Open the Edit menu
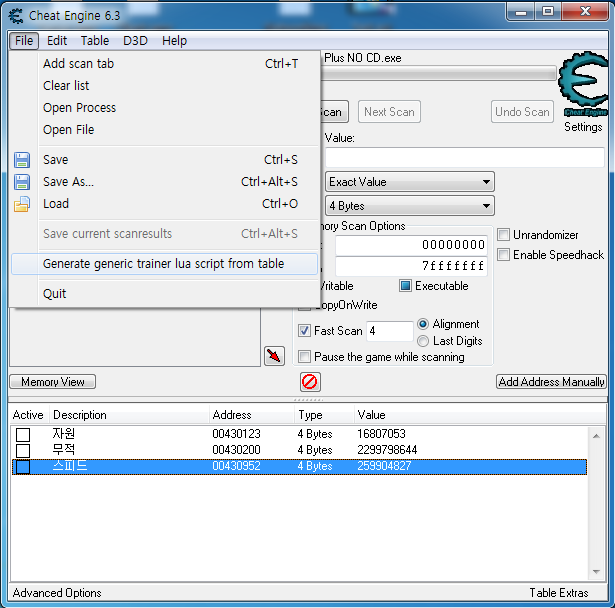Viewport: 615px width, 608px height. (x=57, y=40)
